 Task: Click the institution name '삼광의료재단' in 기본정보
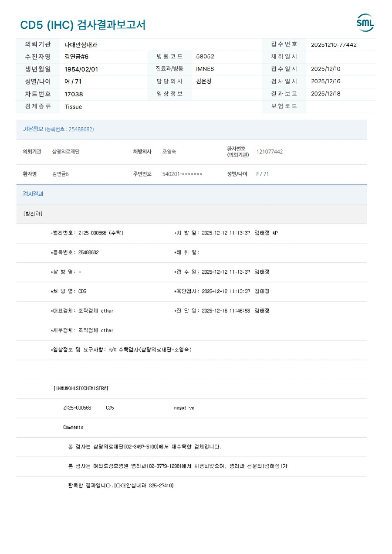tap(66, 152)
